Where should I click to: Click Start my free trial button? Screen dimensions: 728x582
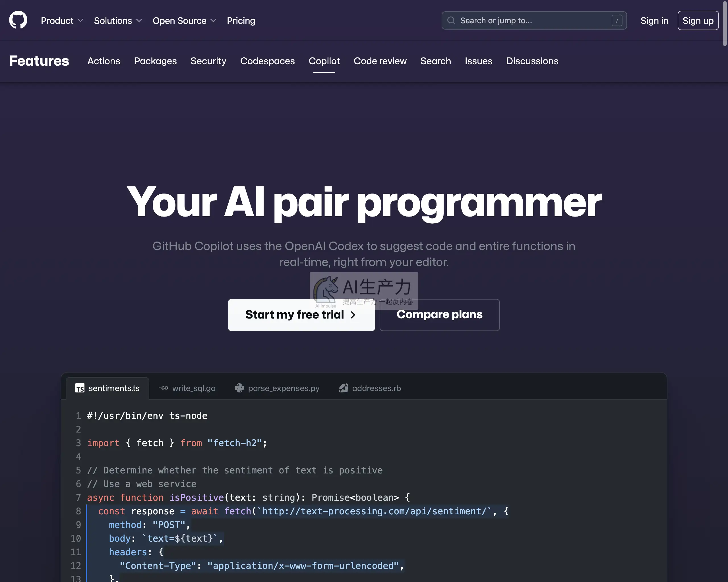(x=301, y=315)
